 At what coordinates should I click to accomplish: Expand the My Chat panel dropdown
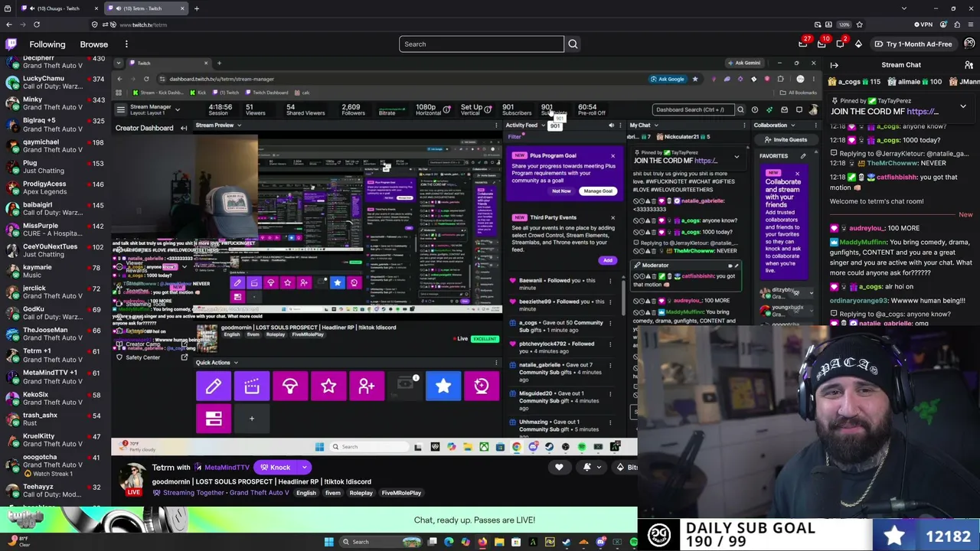[656, 126]
